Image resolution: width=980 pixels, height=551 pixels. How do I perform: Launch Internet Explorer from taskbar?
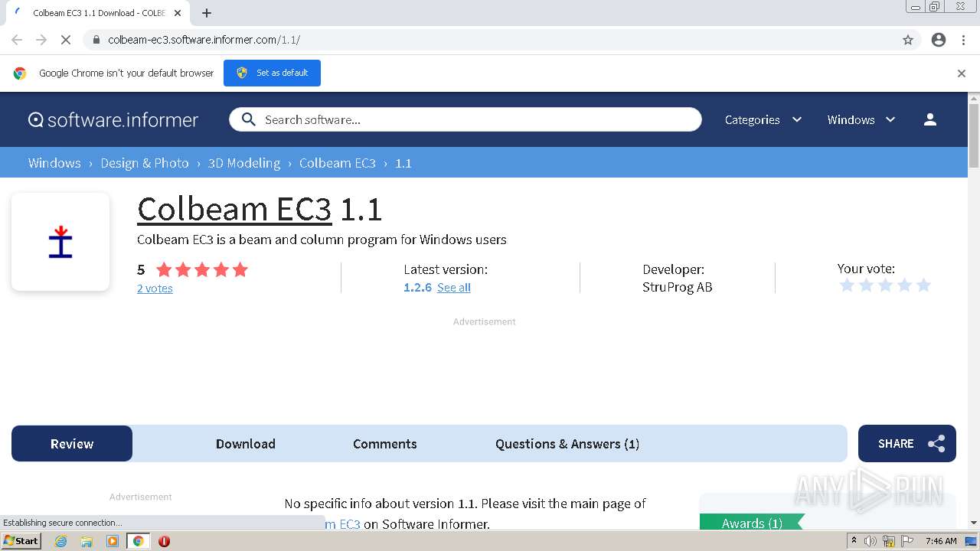tap(60, 541)
